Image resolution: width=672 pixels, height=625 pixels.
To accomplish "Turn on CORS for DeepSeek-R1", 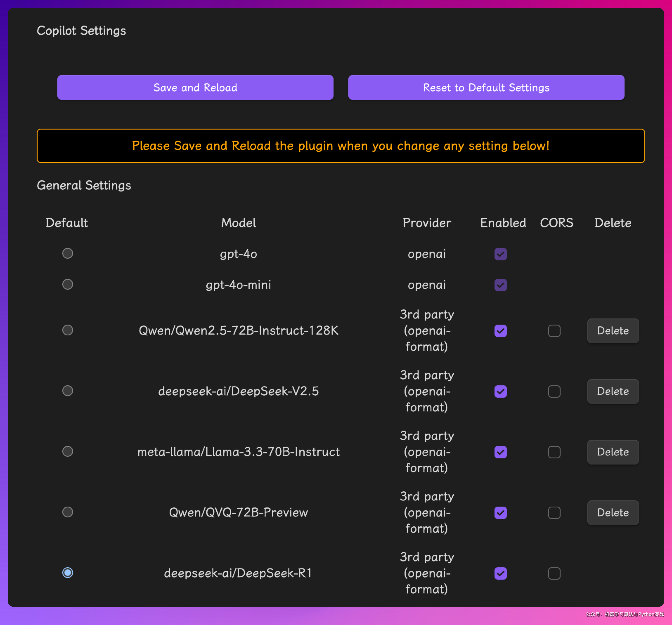I will [554, 573].
